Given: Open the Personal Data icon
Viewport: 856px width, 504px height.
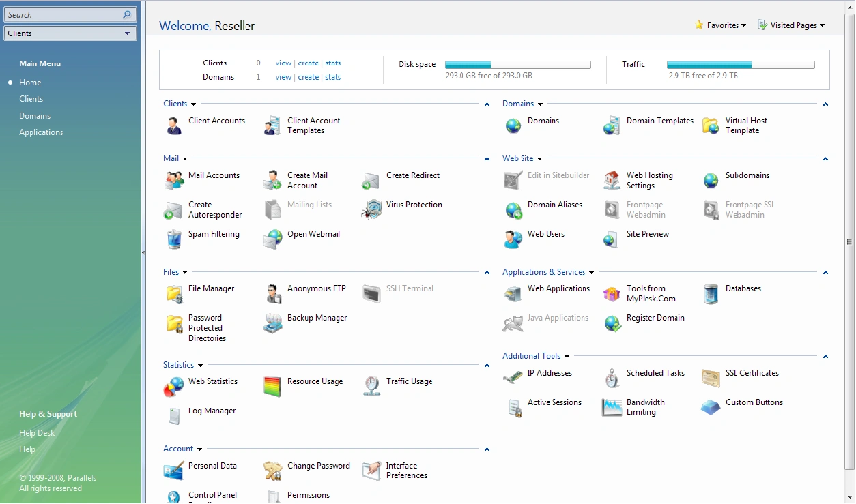Looking at the screenshot, I should tap(174, 471).
